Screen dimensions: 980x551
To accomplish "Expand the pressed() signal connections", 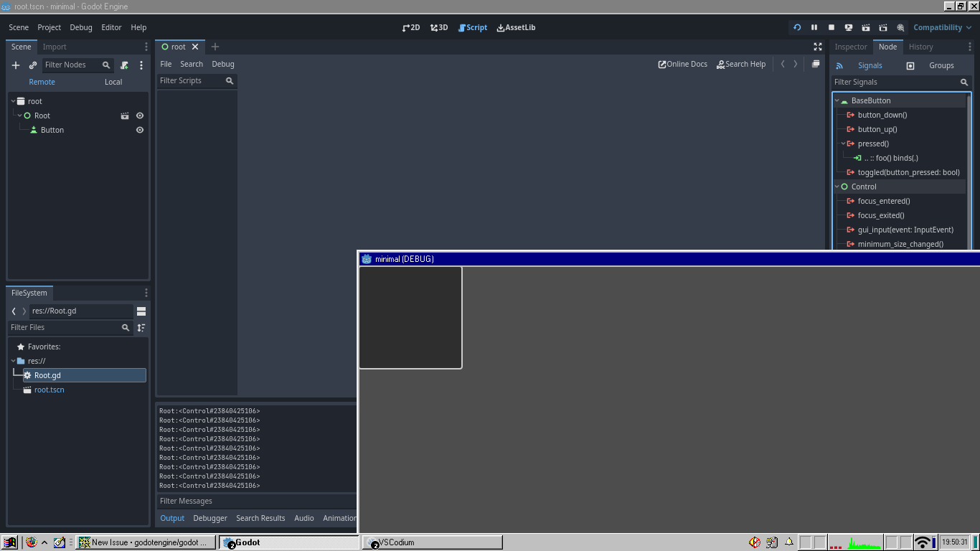I will (x=843, y=143).
